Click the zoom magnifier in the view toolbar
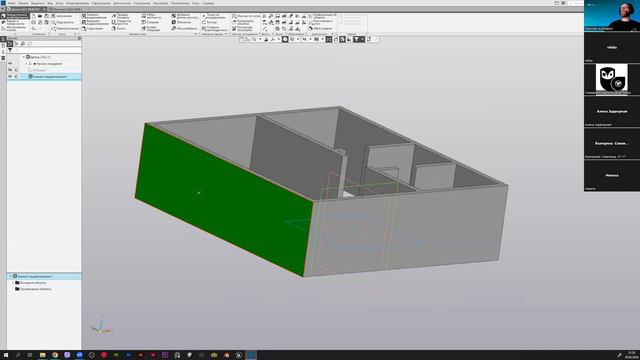Viewport: 640px width, 360px height. tap(254, 39)
